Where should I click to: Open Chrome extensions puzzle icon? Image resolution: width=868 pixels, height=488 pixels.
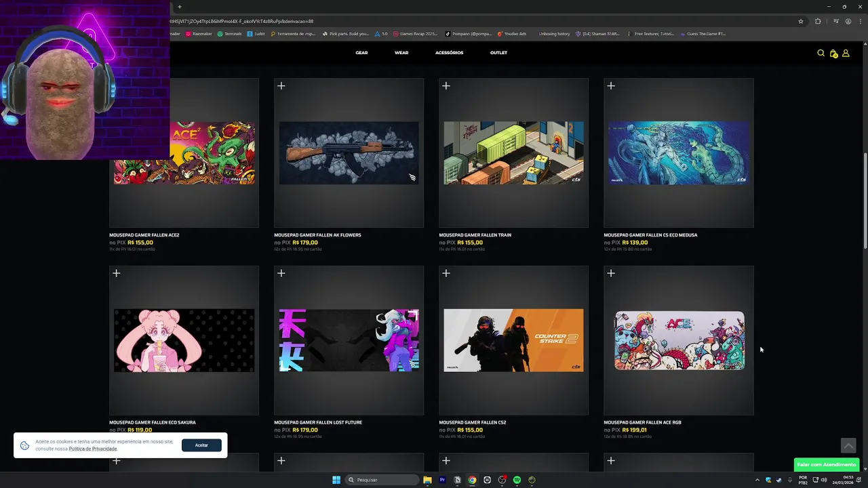click(818, 21)
